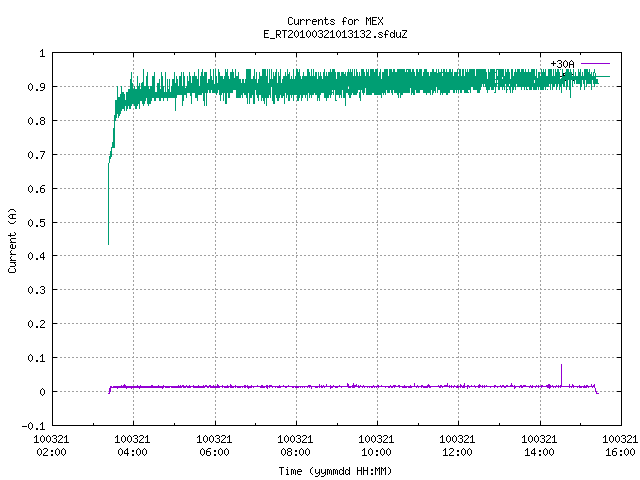The image size is (640, 480).
Task: Select the file name E_RT20100321013132.sfduZ
Action: [335, 34]
